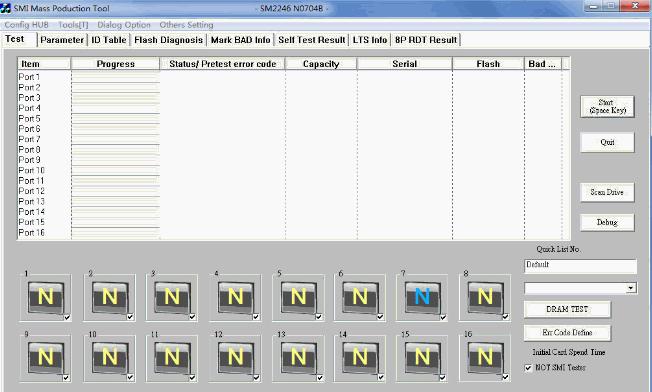This screenshot has width=652, height=392.
Task: Click the Quick List No. Default field
Action: [x=580, y=266]
